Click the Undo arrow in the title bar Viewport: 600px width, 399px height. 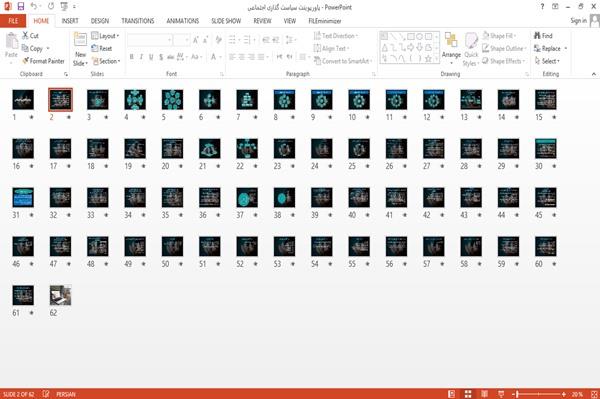33,7
